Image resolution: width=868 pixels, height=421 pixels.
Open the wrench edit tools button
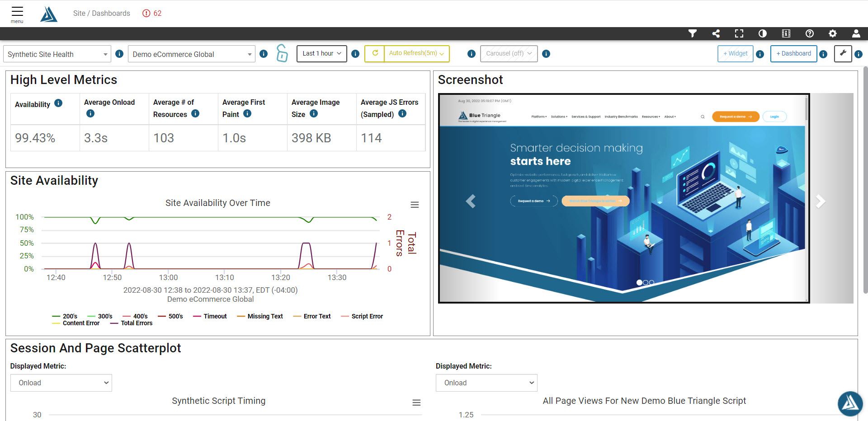(x=843, y=53)
